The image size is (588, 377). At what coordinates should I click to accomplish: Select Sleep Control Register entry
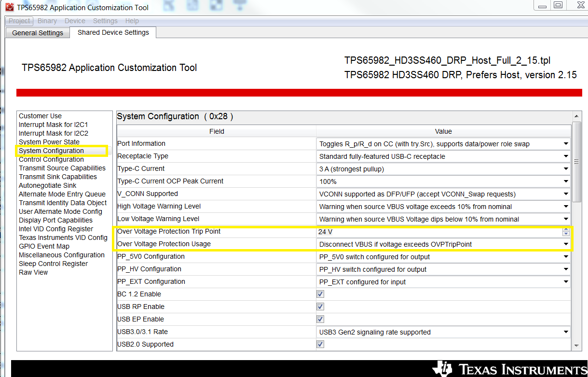(x=54, y=264)
